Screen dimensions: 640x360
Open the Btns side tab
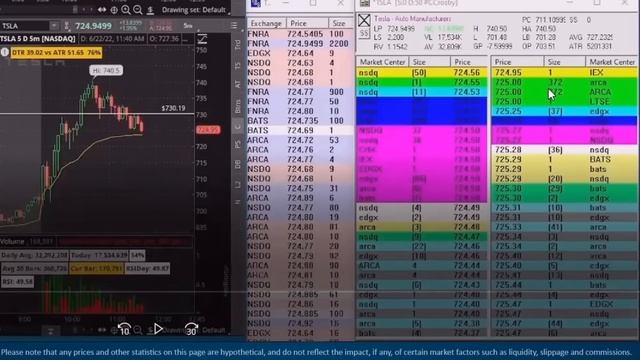tap(238, 106)
